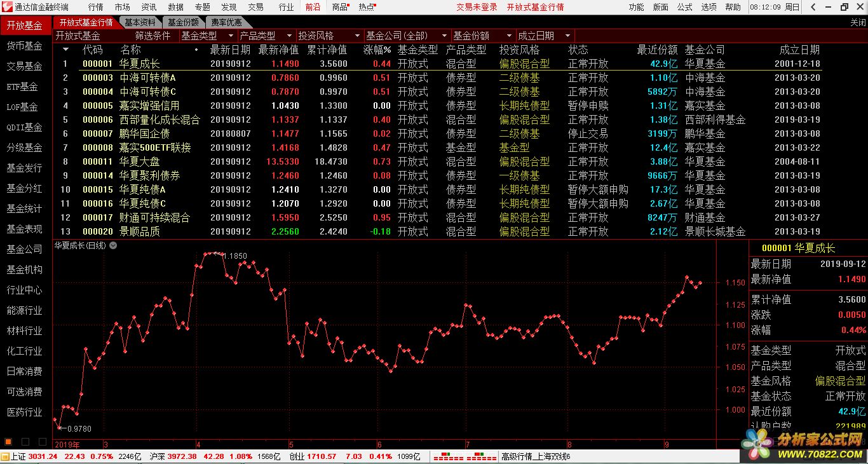Click the back arrow icon in title bar
Screen dimensions: 868x464
click(812, 7)
